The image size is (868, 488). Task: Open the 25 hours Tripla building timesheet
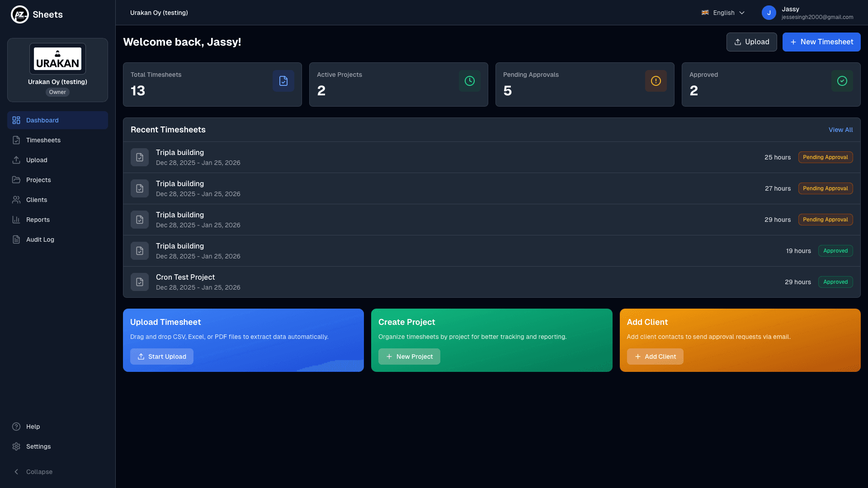click(x=180, y=153)
